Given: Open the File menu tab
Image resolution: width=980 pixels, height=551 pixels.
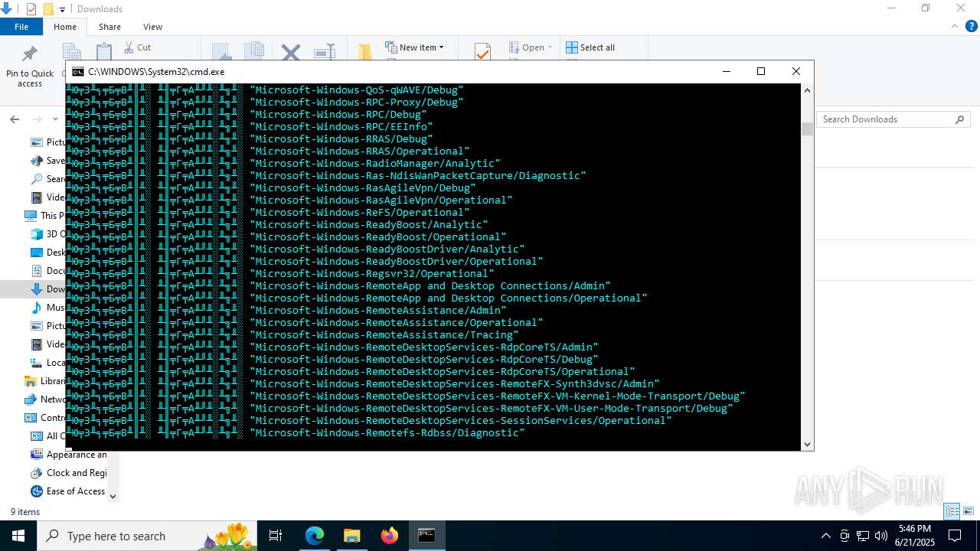Looking at the screenshot, I should tap(21, 27).
